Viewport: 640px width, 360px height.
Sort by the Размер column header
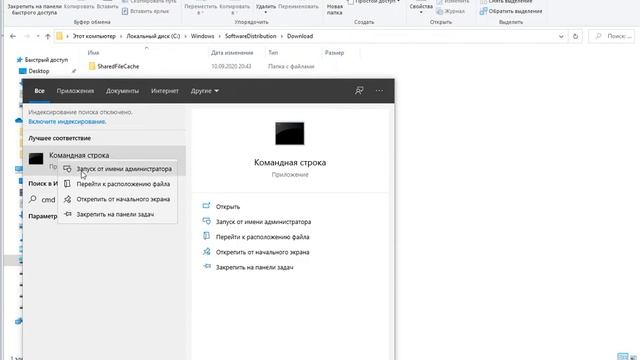334,53
